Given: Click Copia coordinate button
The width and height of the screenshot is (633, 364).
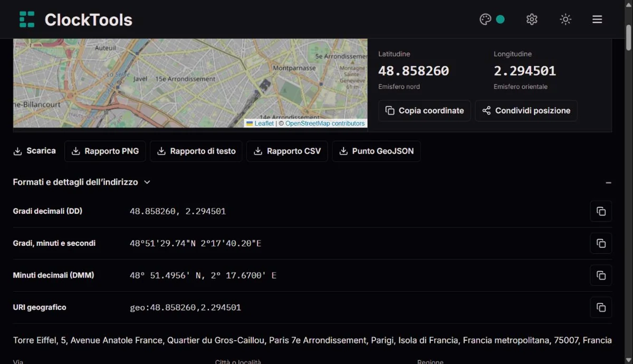Looking at the screenshot, I should click(425, 111).
